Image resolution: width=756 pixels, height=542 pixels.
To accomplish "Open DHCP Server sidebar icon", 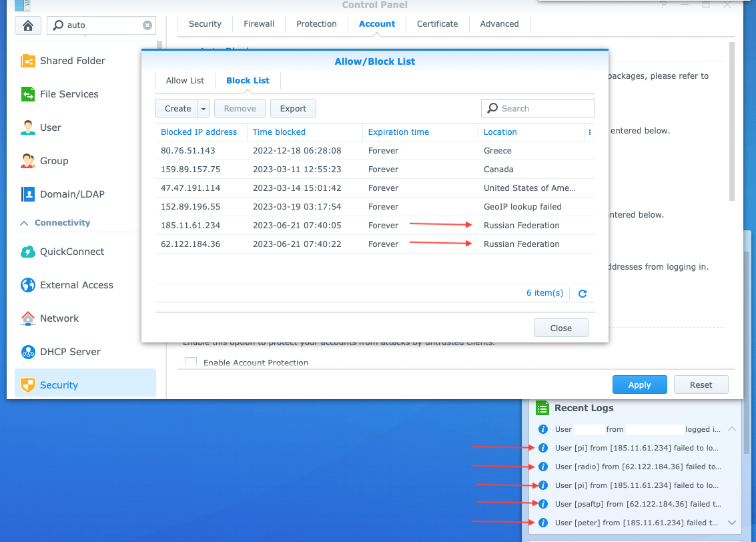I will tap(28, 352).
